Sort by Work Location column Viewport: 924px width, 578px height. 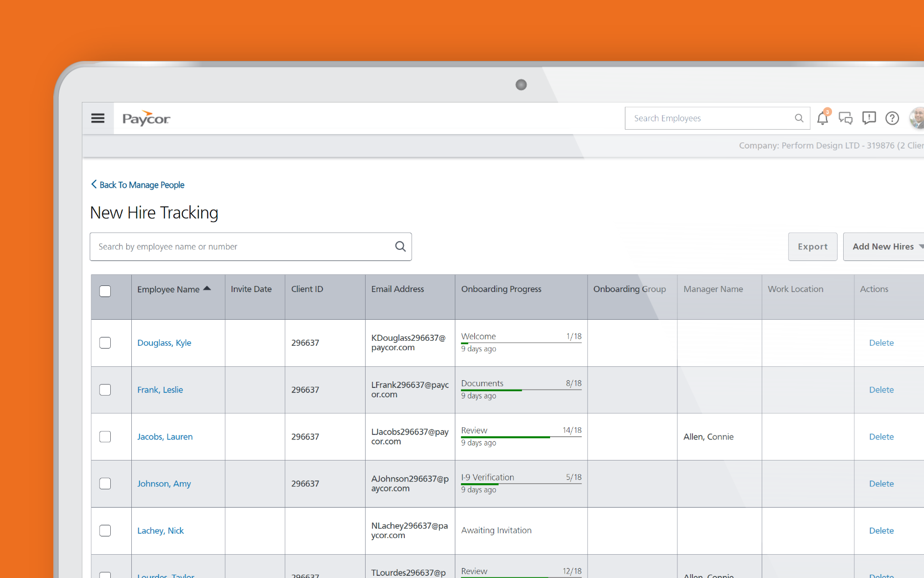click(795, 289)
